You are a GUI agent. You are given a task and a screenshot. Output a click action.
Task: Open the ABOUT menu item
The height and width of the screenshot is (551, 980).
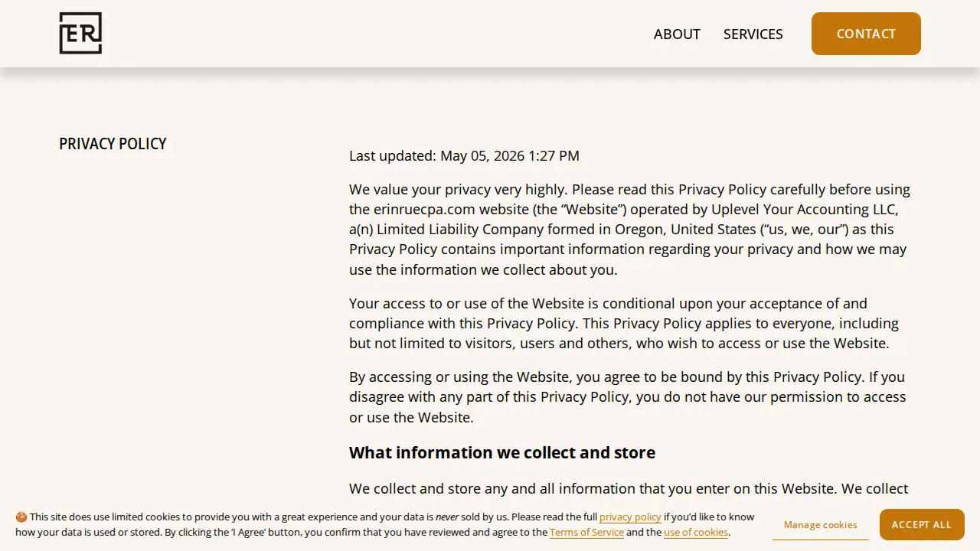pyautogui.click(x=677, y=34)
